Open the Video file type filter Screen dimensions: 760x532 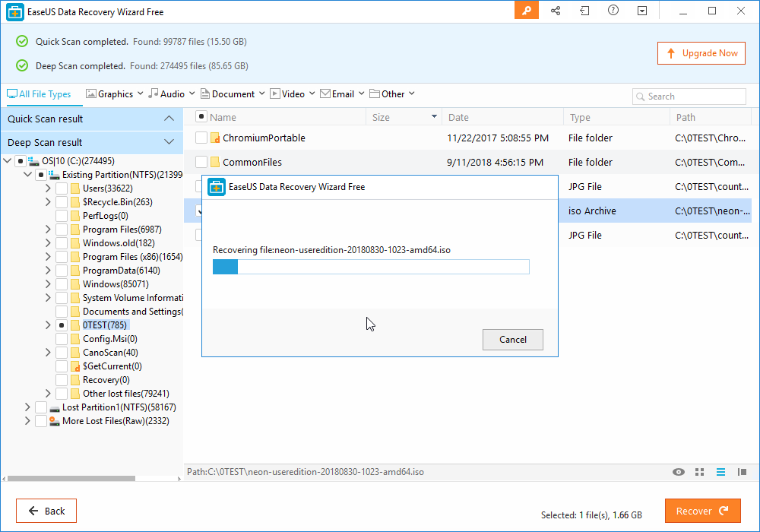coord(293,94)
